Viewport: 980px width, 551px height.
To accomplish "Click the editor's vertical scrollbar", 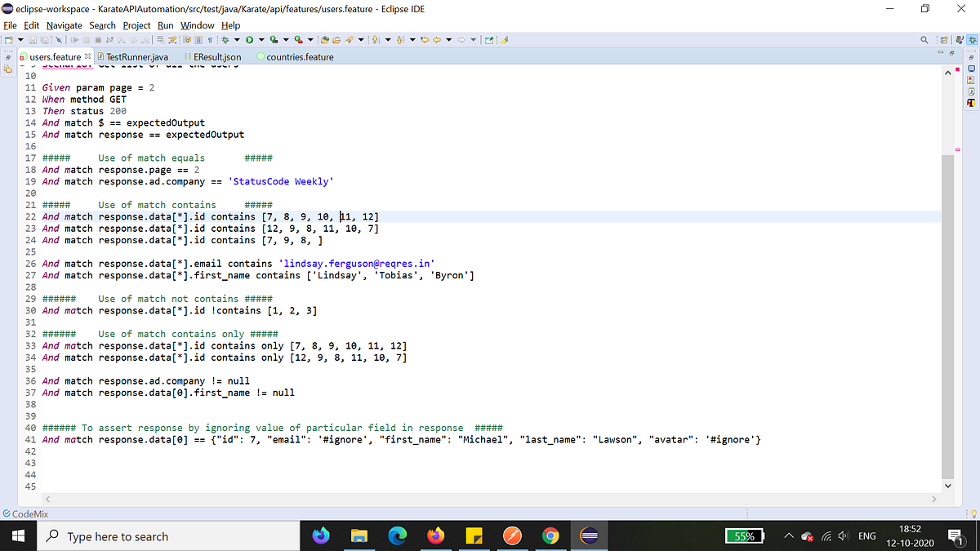I will 947,286.
